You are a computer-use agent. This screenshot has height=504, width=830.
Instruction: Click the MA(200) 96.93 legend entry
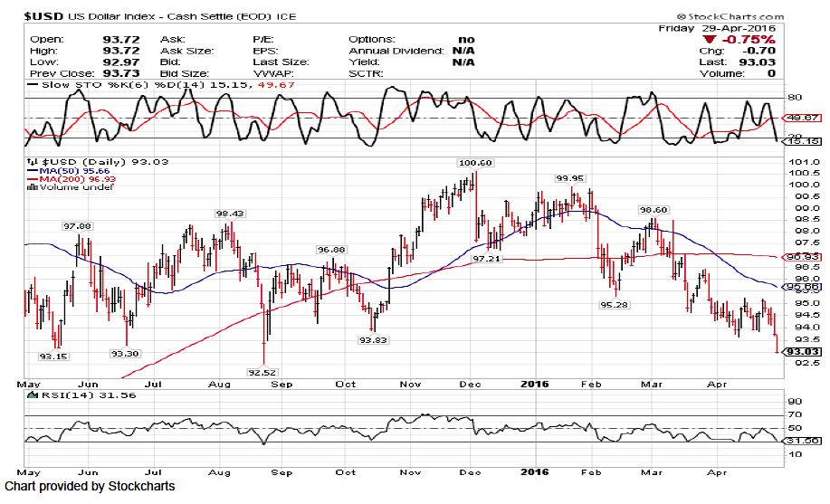pos(72,179)
